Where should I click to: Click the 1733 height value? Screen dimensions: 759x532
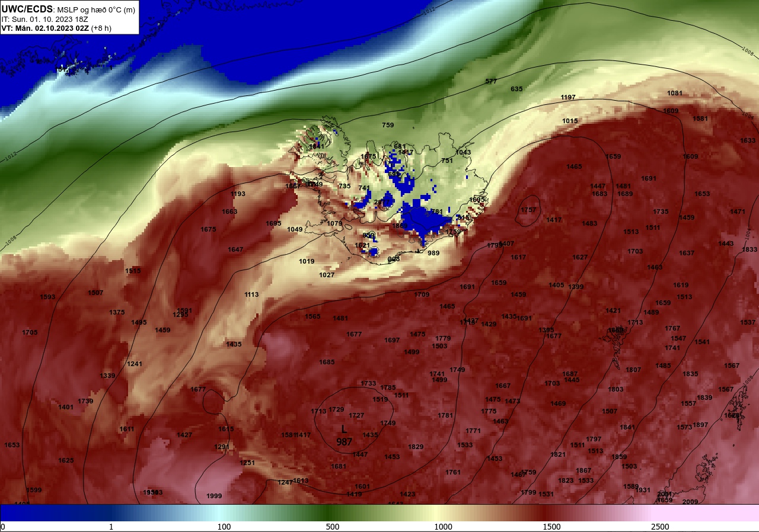point(368,383)
